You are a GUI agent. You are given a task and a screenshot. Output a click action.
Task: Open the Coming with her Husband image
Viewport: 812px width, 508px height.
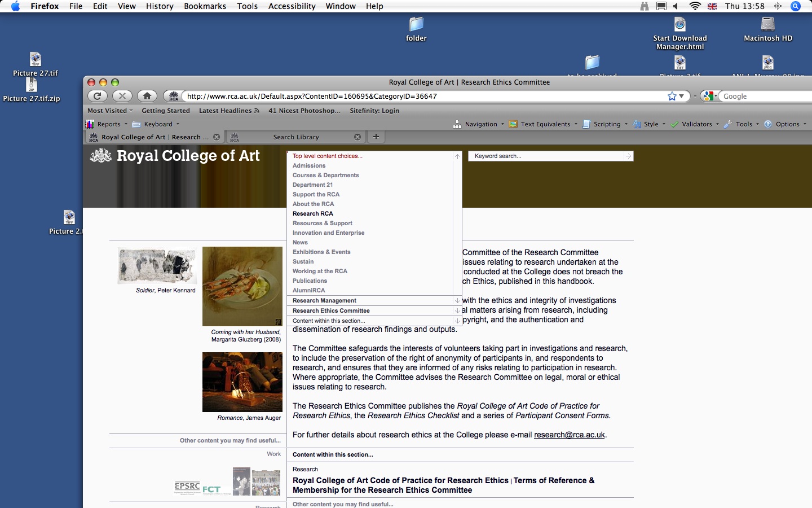tap(242, 286)
